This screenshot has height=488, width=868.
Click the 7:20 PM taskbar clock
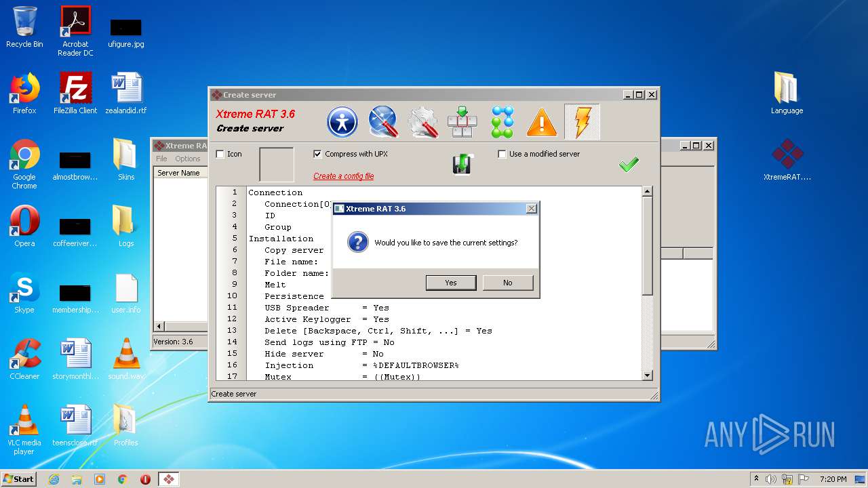coord(833,479)
